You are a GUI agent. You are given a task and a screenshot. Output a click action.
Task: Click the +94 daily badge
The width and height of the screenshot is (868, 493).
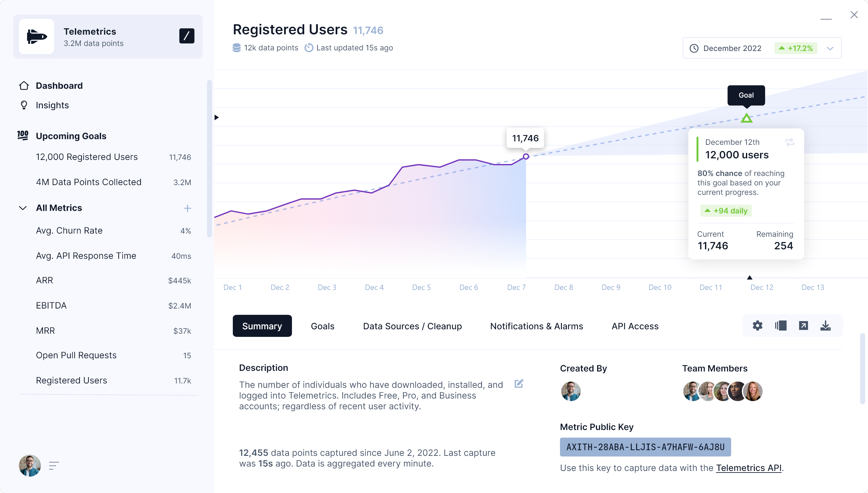726,211
